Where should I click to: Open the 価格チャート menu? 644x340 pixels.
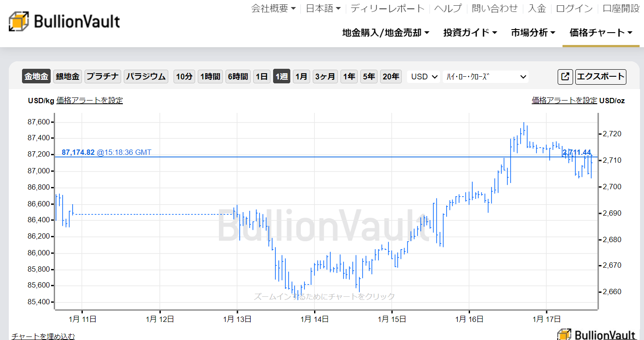[x=601, y=33]
